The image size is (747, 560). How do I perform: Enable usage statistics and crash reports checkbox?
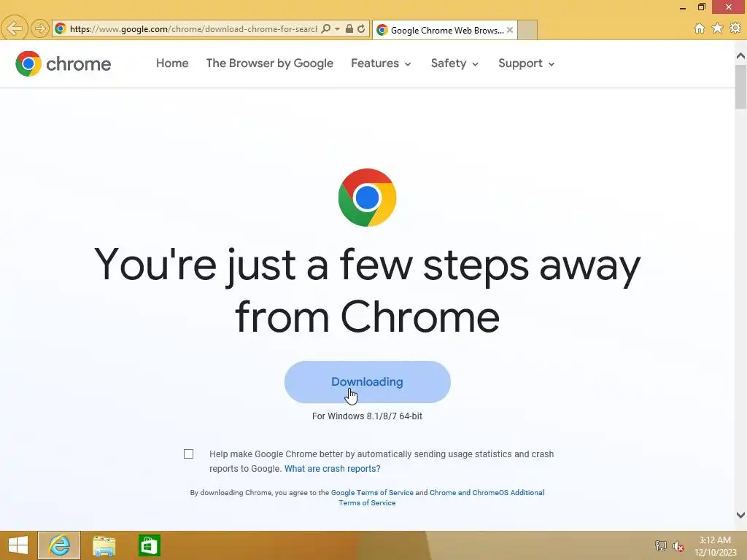click(189, 454)
